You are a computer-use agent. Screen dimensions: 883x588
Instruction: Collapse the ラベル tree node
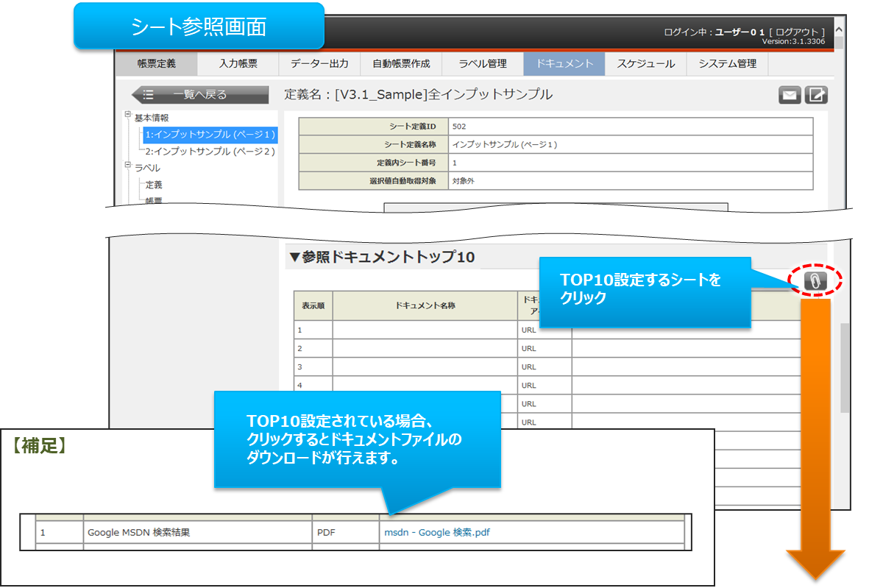pyautogui.click(x=128, y=165)
